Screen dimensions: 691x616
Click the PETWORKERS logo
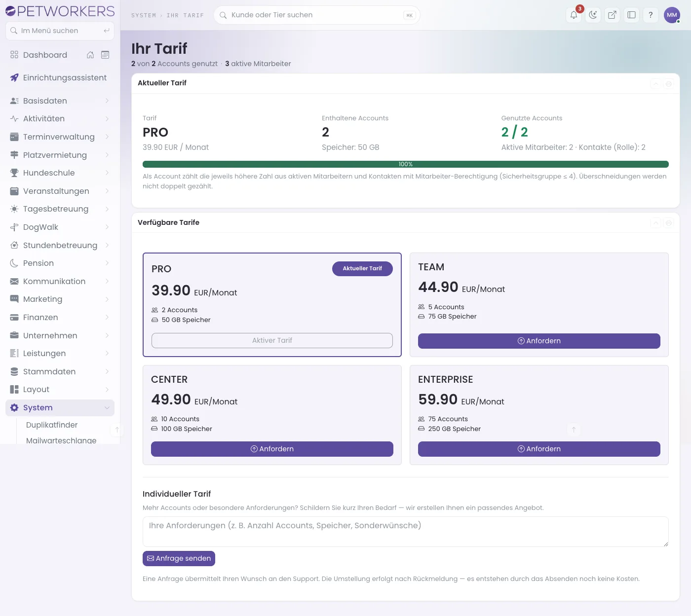point(60,11)
